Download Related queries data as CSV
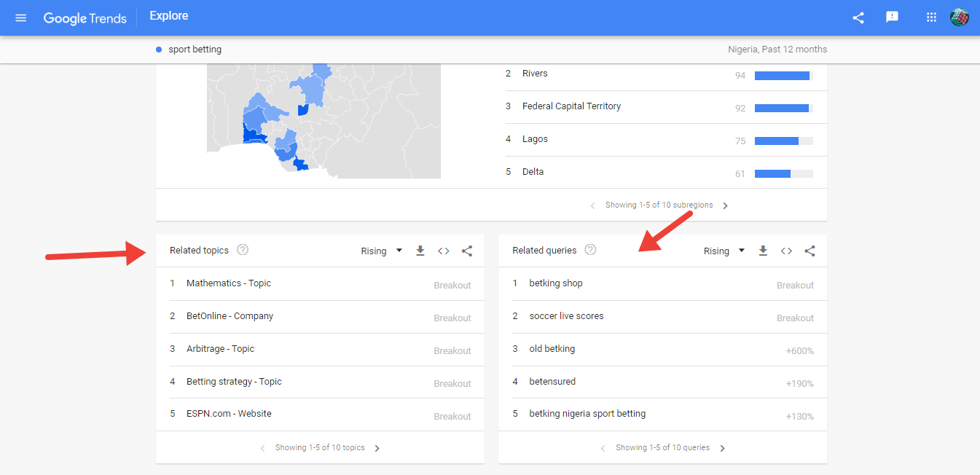 coord(763,251)
